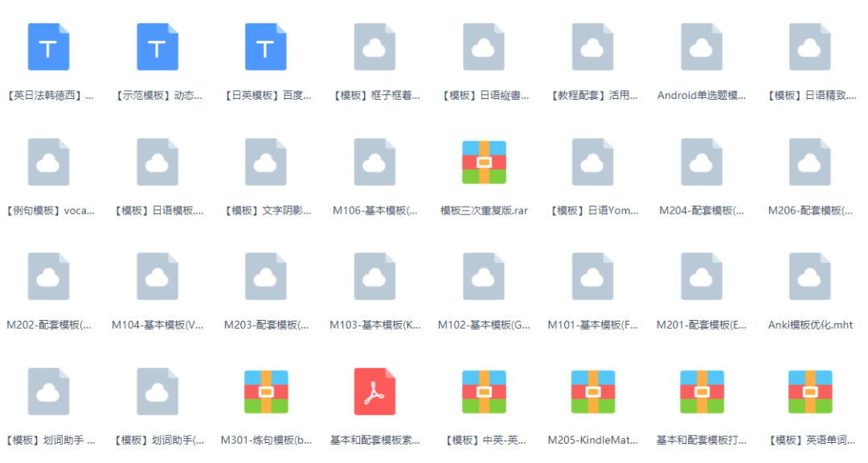
Task: Click the 【日英模板】百度 blue T file icon
Action: (266, 47)
